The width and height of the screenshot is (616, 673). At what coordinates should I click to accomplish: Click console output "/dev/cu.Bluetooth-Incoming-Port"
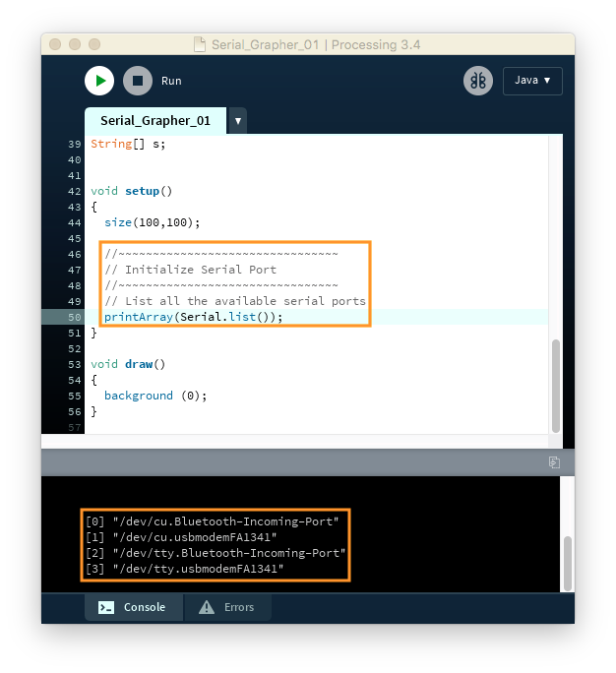225,521
